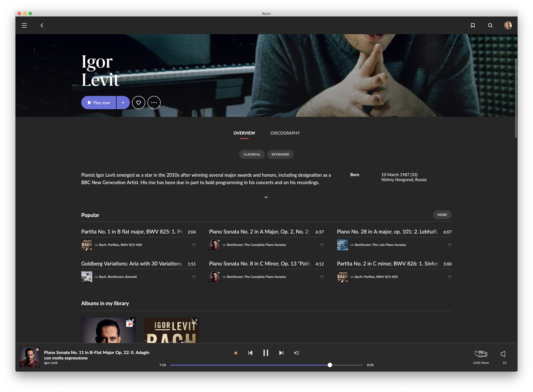This screenshot has width=533, height=392.
Task: Switch to the Discography tab
Action: 285,133
